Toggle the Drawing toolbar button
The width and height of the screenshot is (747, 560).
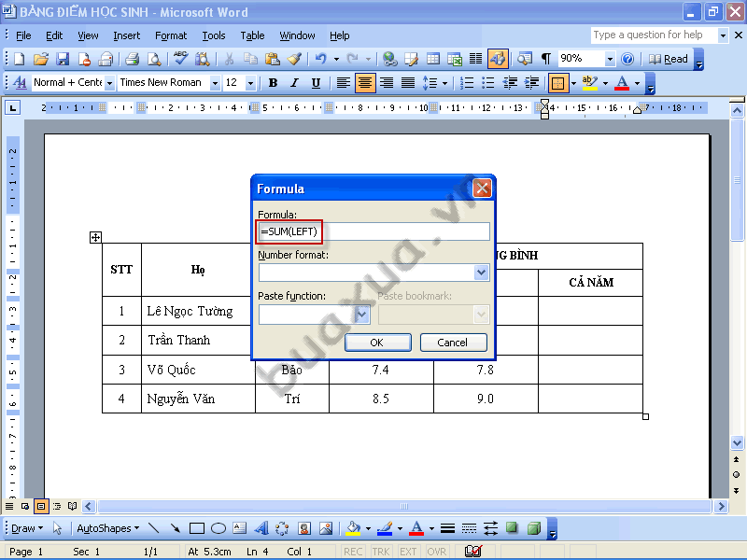coord(498,59)
